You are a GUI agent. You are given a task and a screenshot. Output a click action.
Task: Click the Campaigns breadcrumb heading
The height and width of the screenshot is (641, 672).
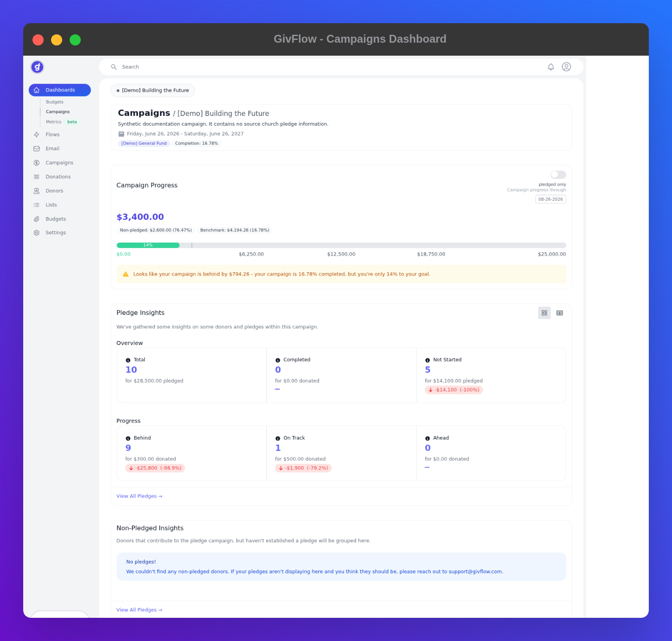pyautogui.click(x=144, y=113)
